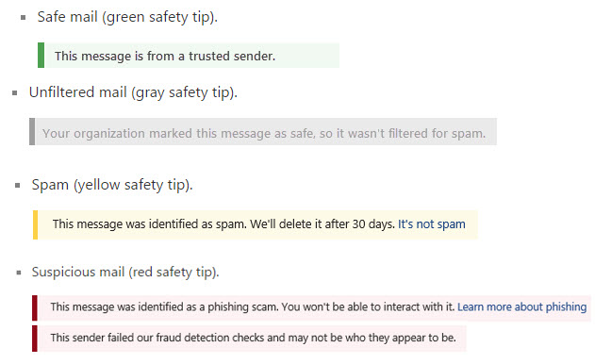Click the bullet beside Suspicious mail
Viewport: 595px width, 364px height.
pos(19,273)
